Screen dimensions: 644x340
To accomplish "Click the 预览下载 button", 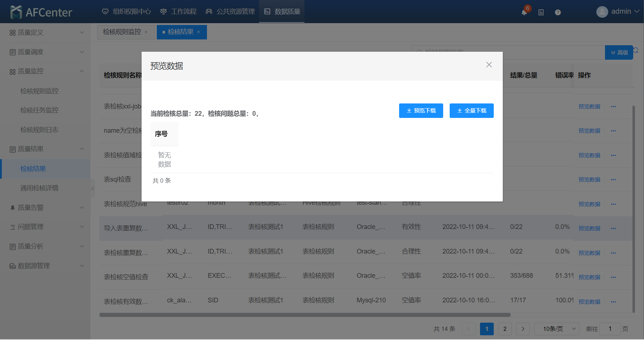I will click(x=421, y=111).
